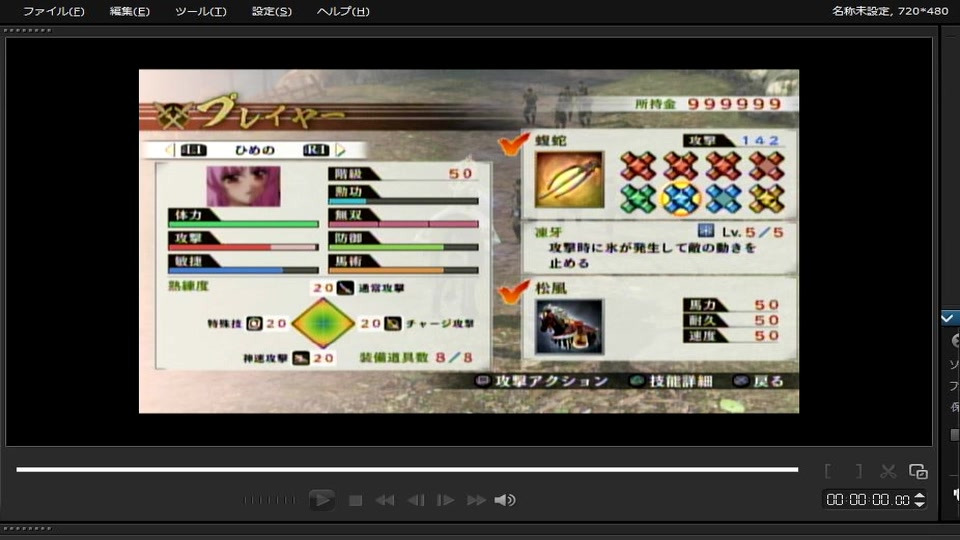Click the 蝮蛇 weapon thumbnail in preview

[x=569, y=179]
